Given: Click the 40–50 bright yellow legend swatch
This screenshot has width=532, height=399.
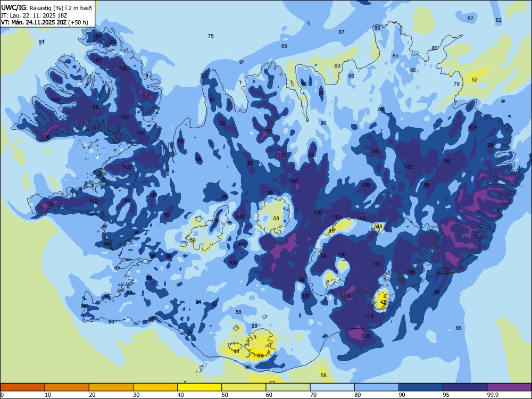Looking at the screenshot, I should point(199,387).
